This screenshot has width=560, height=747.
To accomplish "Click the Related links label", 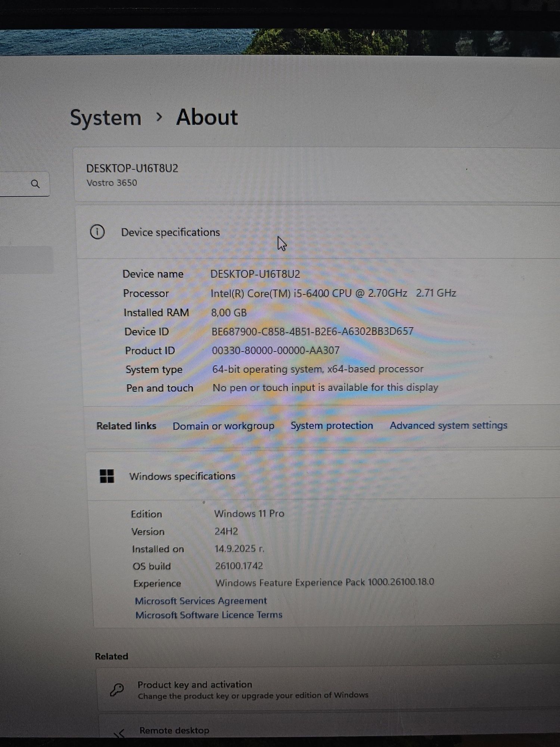I will point(126,426).
